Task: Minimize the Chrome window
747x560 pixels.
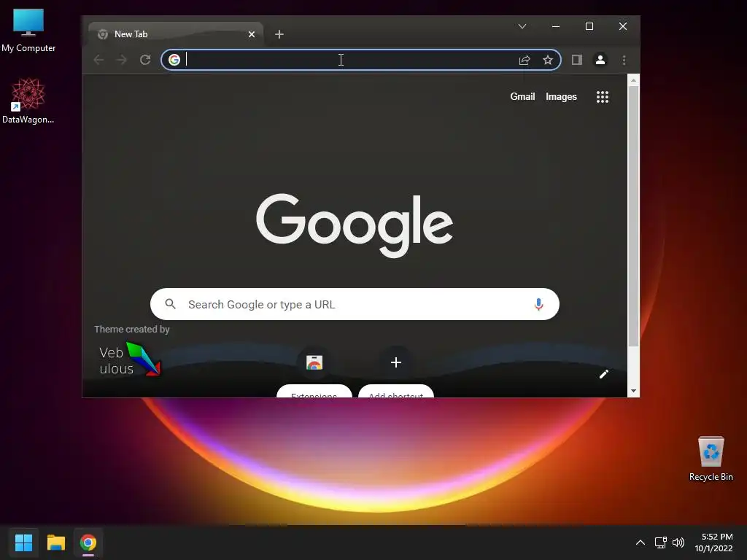Action: 555,26
